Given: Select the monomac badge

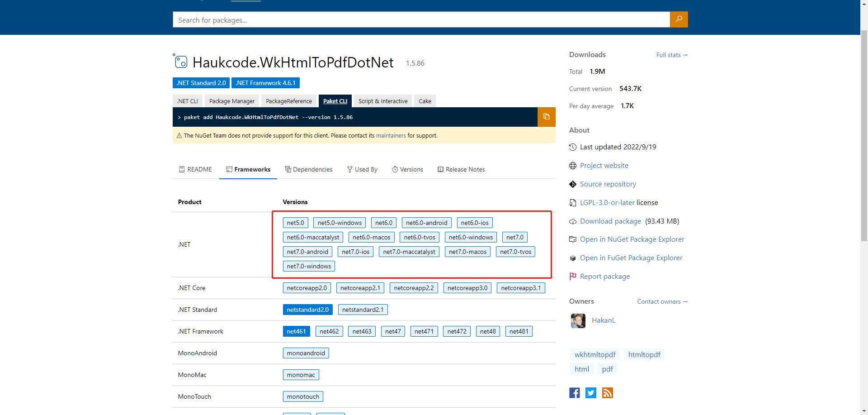Looking at the screenshot, I should point(301,375).
